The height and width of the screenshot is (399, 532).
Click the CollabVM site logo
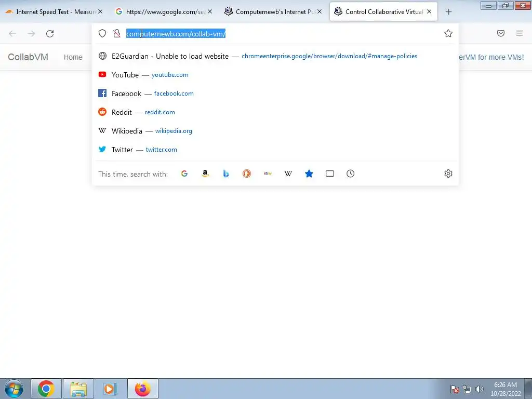pos(28,57)
